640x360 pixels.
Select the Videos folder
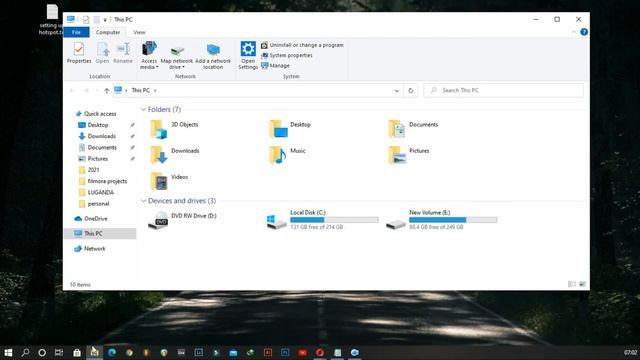(x=169, y=181)
